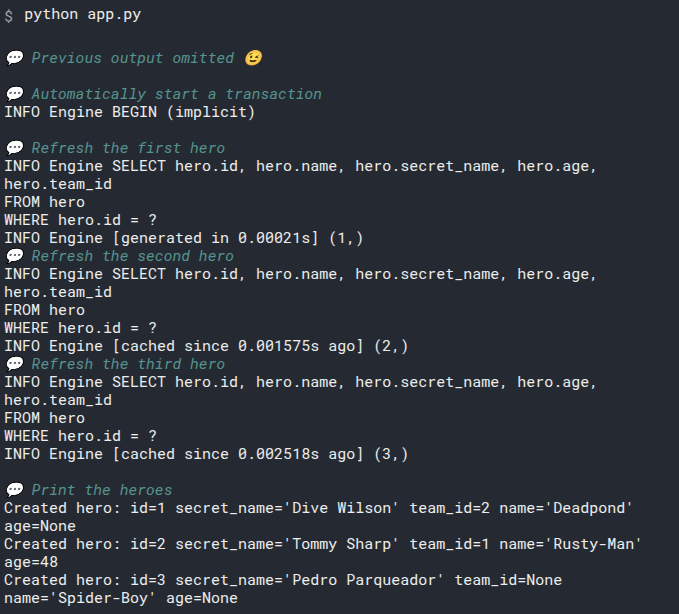Click speech bubble before "Refresh the third hero"

click(x=14, y=364)
